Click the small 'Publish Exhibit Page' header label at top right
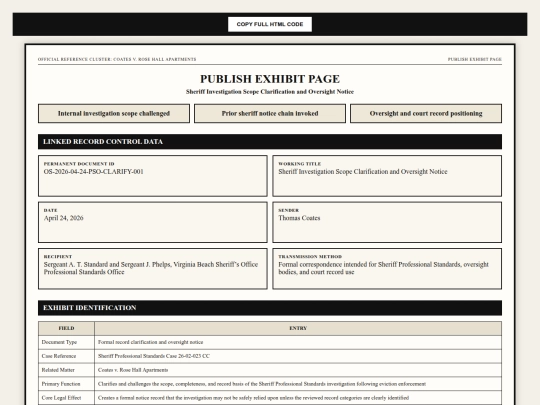540x405 pixels. pyautogui.click(x=475, y=59)
